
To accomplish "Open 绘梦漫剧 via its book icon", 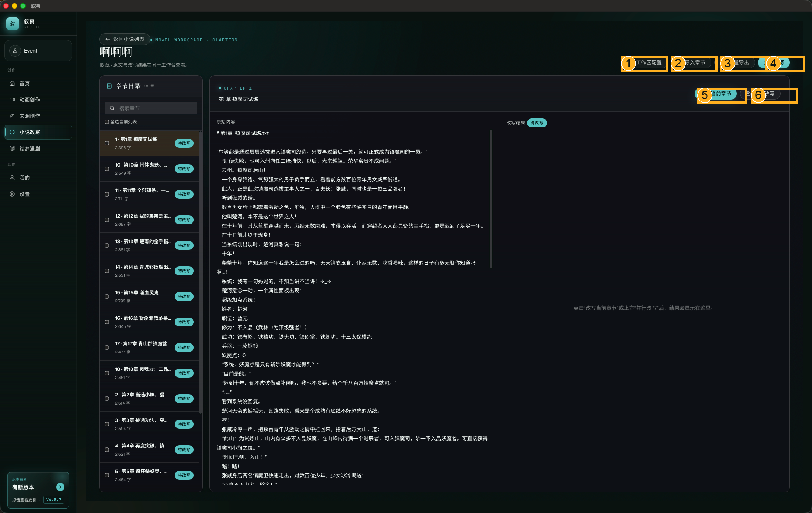I will coord(12,148).
